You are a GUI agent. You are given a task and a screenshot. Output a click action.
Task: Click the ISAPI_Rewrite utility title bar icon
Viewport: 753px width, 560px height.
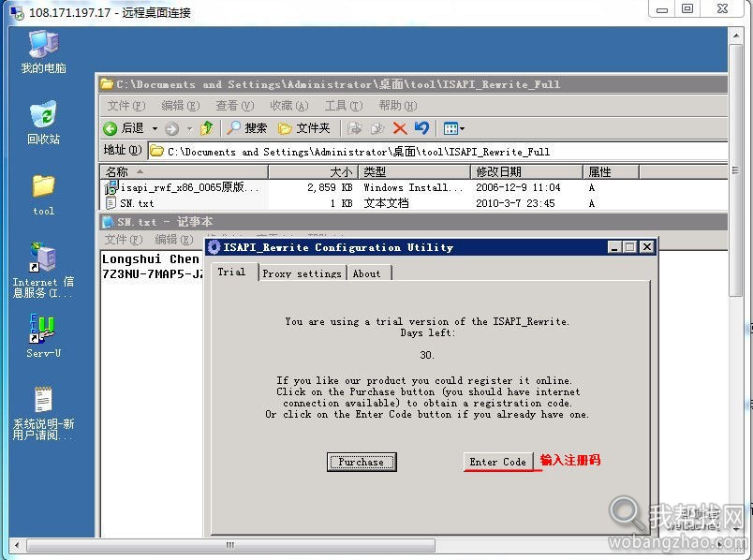[214, 247]
